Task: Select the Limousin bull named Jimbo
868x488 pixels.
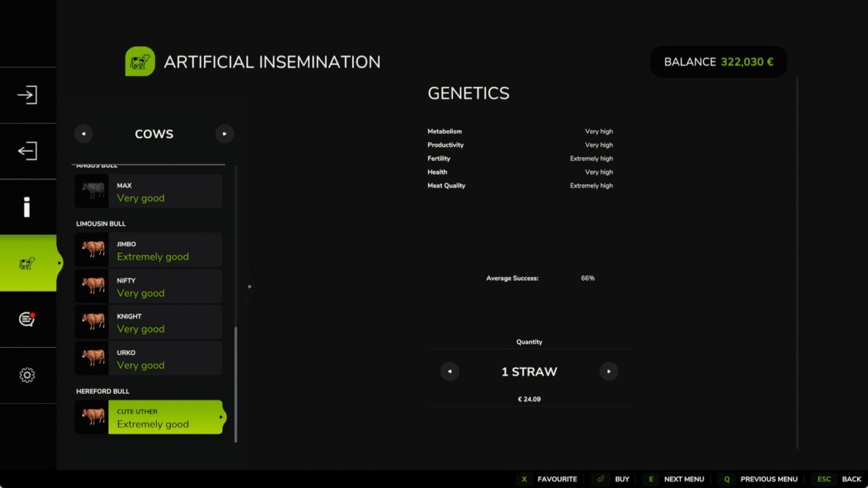Action: pyautogui.click(x=148, y=249)
